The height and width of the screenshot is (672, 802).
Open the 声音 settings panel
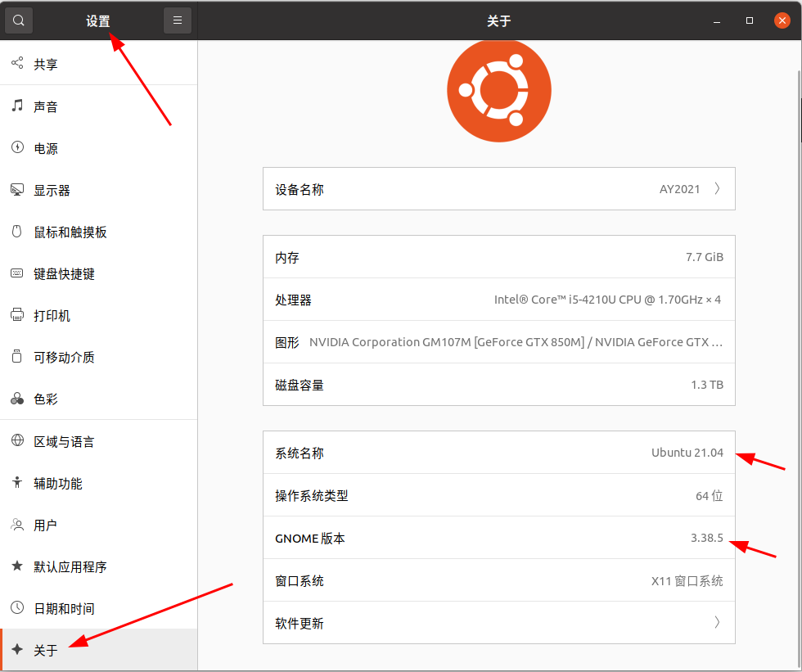coord(99,106)
